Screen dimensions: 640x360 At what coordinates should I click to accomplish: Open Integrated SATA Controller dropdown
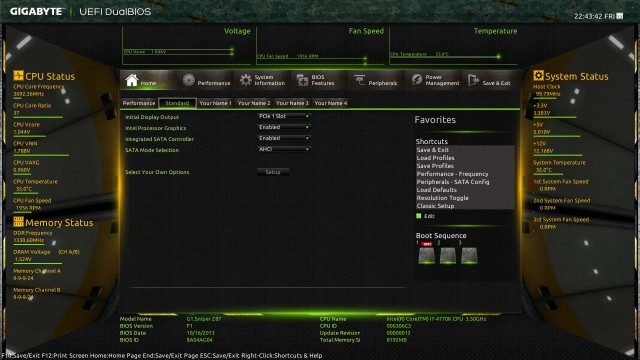click(x=284, y=138)
